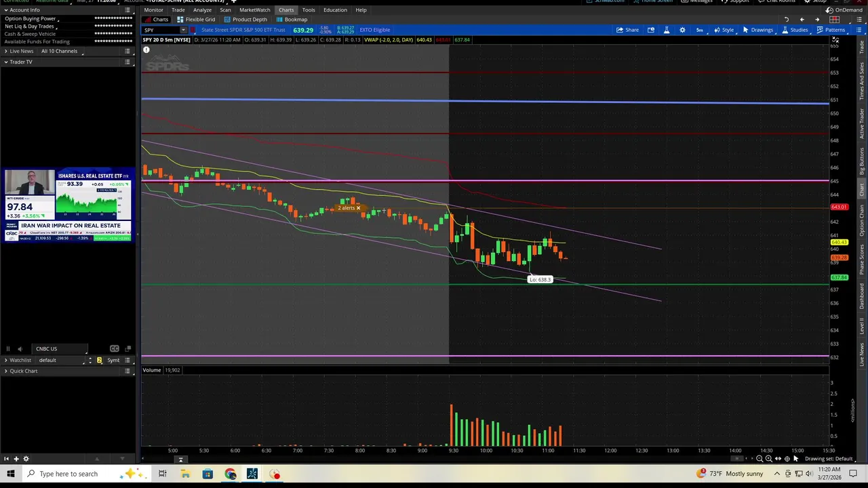The image size is (868, 488).
Task: Expand the Quick Chart section
Action: [x=5, y=371]
